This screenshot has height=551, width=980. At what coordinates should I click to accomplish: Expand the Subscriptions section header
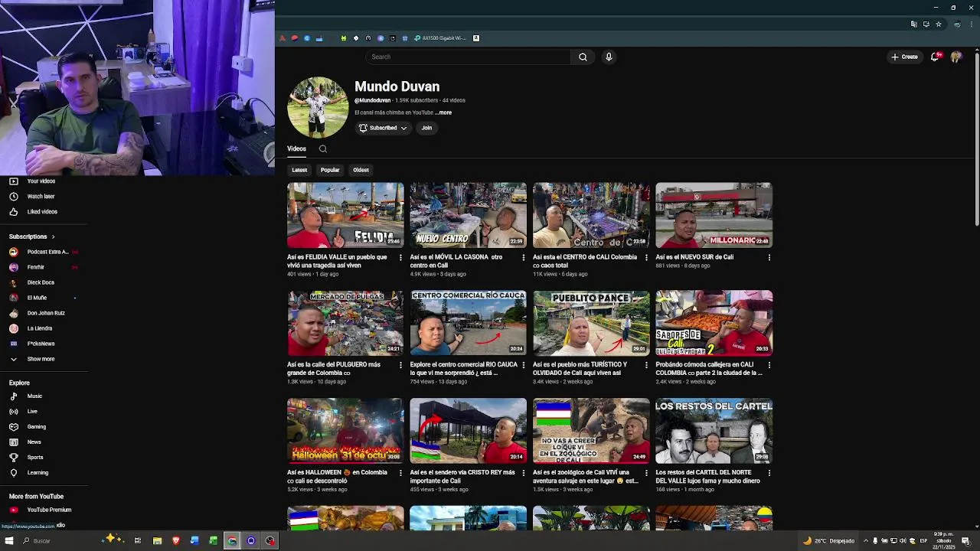coord(31,236)
